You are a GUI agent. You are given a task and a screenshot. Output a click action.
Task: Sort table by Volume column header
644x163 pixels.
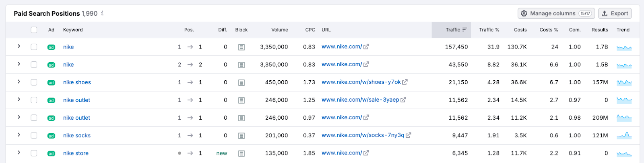click(279, 30)
